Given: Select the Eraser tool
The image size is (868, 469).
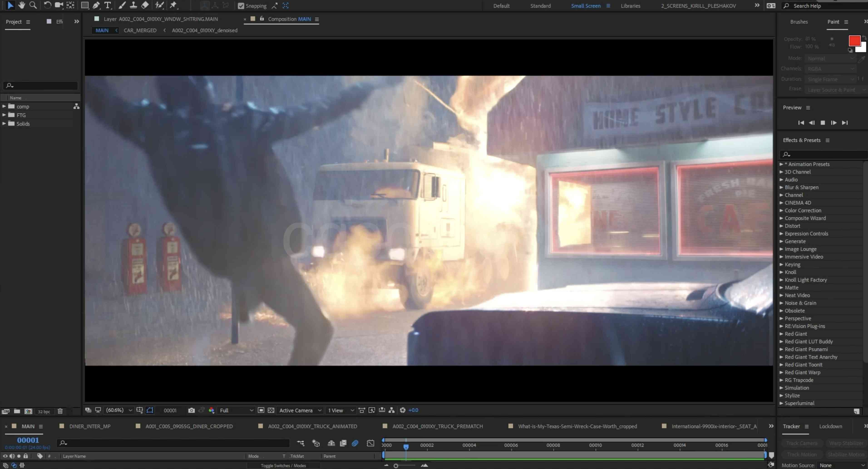Looking at the screenshot, I should pos(145,5).
